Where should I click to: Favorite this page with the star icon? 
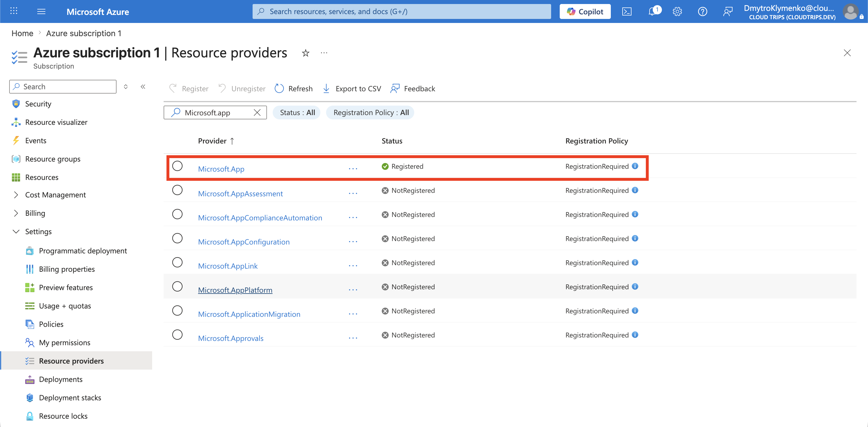(x=306, y=53)
